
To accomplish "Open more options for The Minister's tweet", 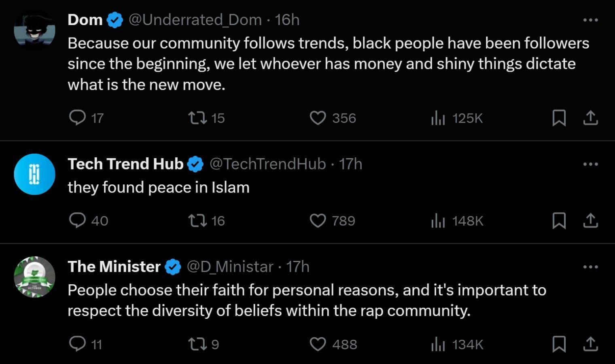I will [590, 267].
